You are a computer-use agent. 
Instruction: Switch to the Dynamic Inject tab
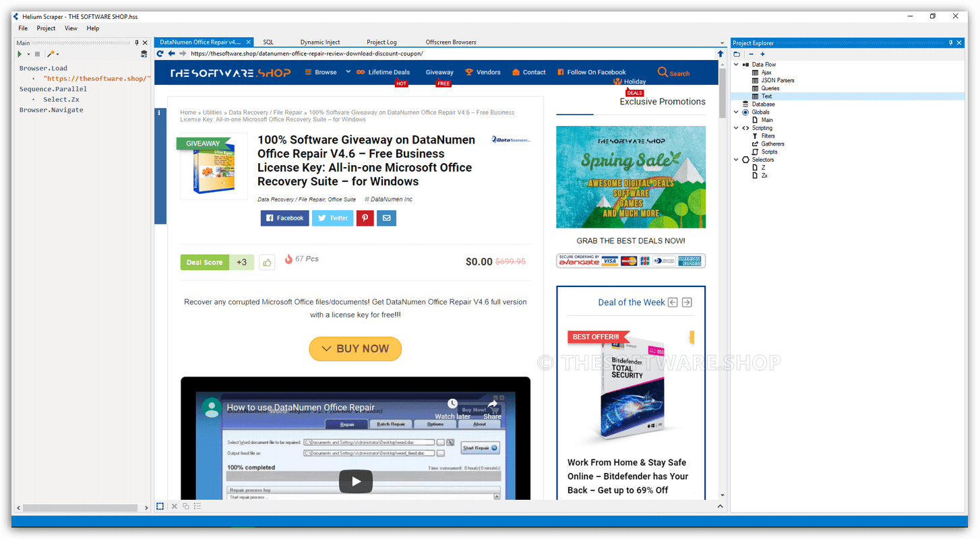point(320,42)
